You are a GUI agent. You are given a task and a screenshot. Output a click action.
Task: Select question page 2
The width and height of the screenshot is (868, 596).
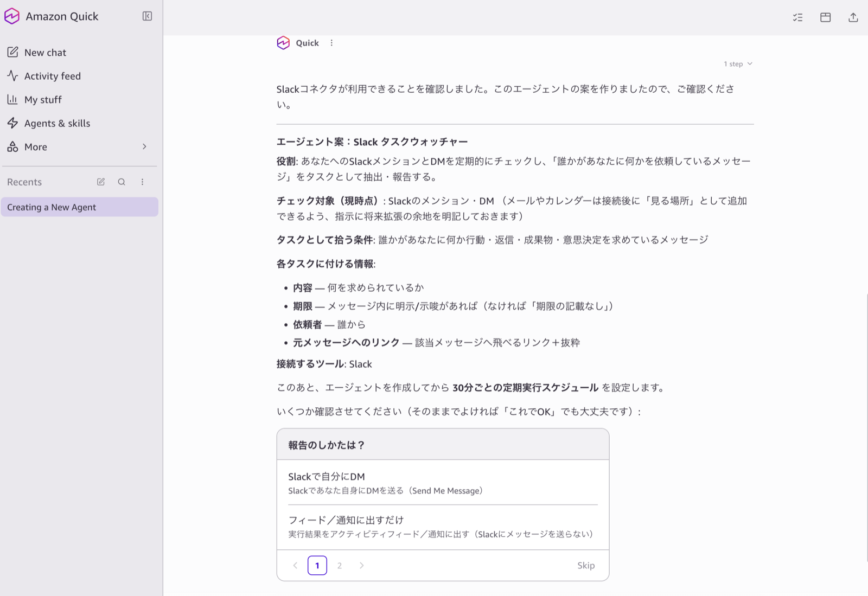[340, 566]
